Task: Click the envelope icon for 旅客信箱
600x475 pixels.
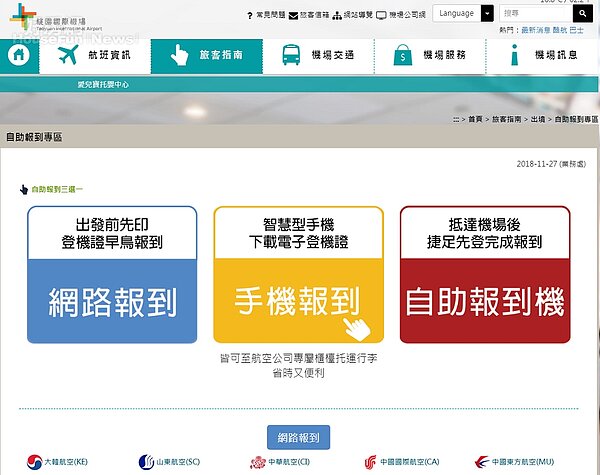Action: click(x=293, y=15)
